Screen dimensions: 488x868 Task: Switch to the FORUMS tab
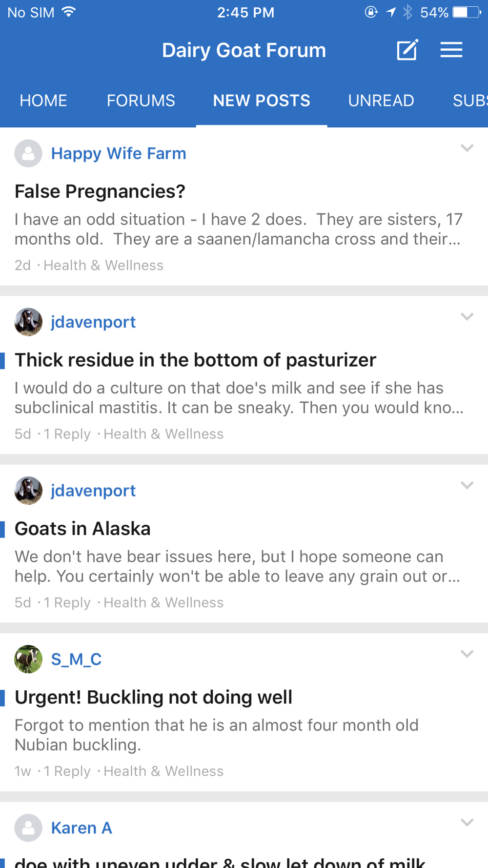(141, 101)
